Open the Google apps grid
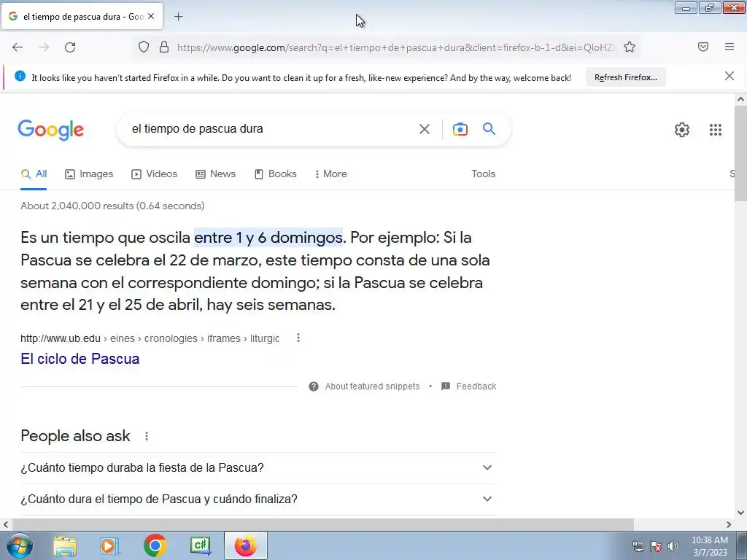747x560 pixels. 716,130
